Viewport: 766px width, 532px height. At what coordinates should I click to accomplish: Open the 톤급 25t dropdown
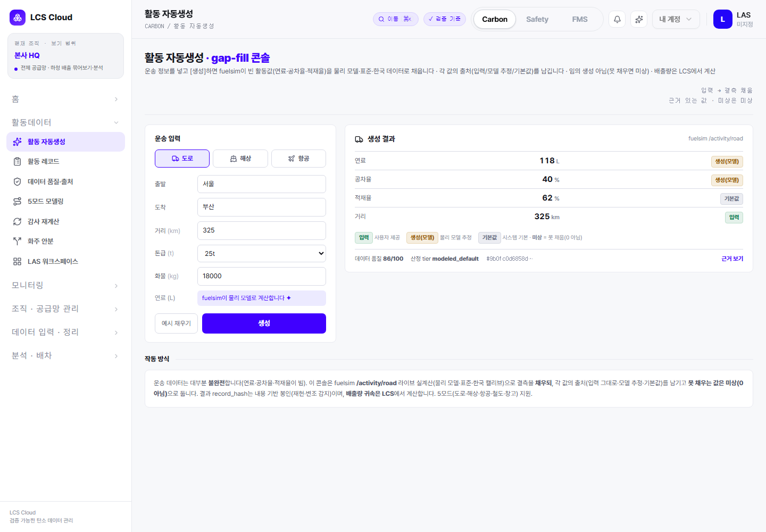tap(262, 254)
